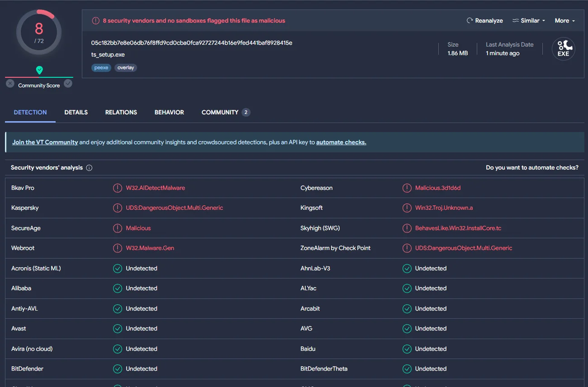Click the red alert icon in the malicious banner
Image resolution: width=588 pixels, height=387 pixels.
point(96,21)
